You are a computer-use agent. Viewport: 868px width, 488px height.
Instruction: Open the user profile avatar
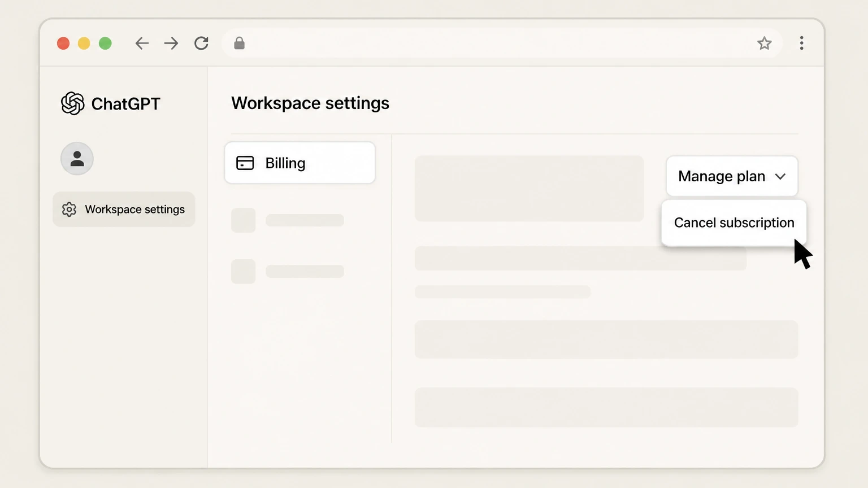(x=77, y=159)
